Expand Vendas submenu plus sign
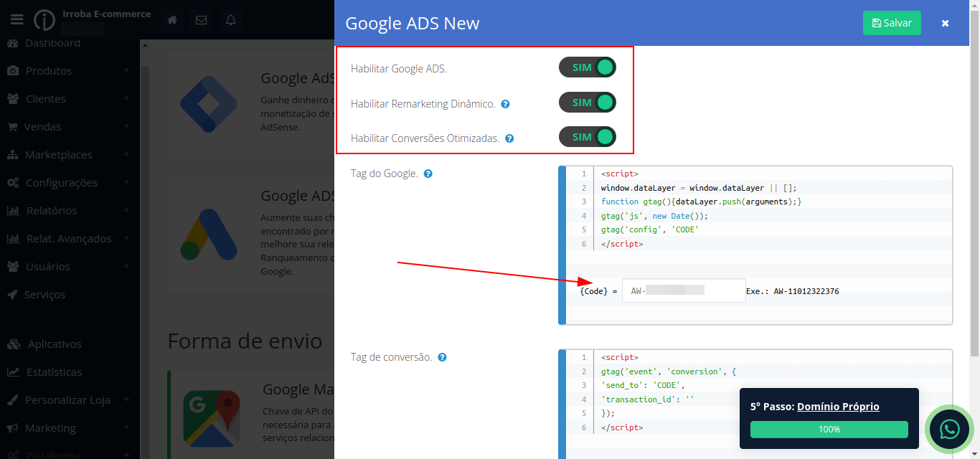The height and width of the screenshot is (459, 980). [126, 126]
